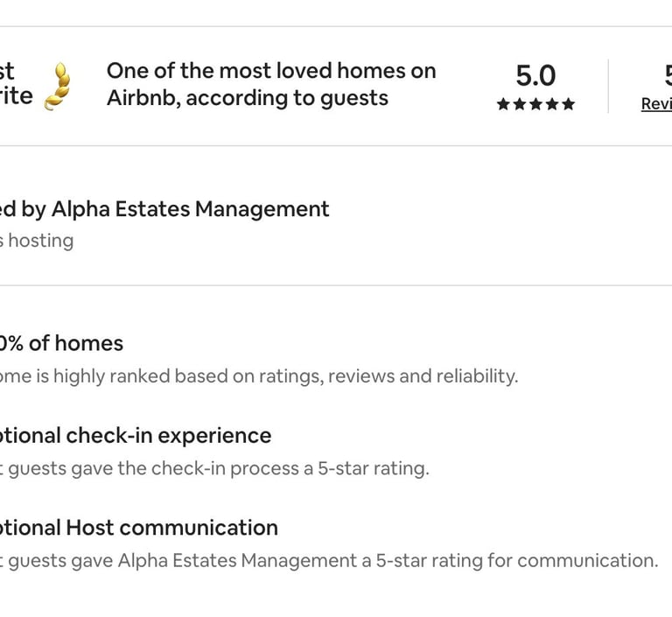This screenshot has height=617, width=672.
Task: Click "5-star rating for communication" description text
Action: pos(517,561)
